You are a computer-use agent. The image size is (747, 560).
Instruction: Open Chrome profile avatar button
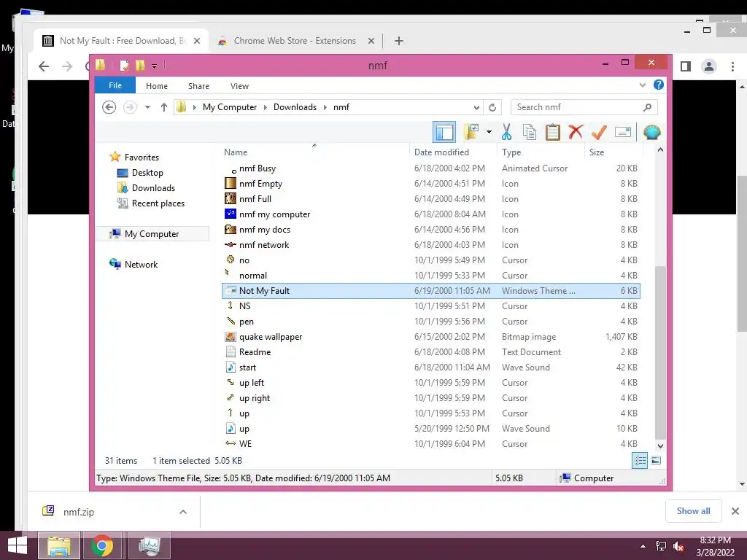coord(709,66)
